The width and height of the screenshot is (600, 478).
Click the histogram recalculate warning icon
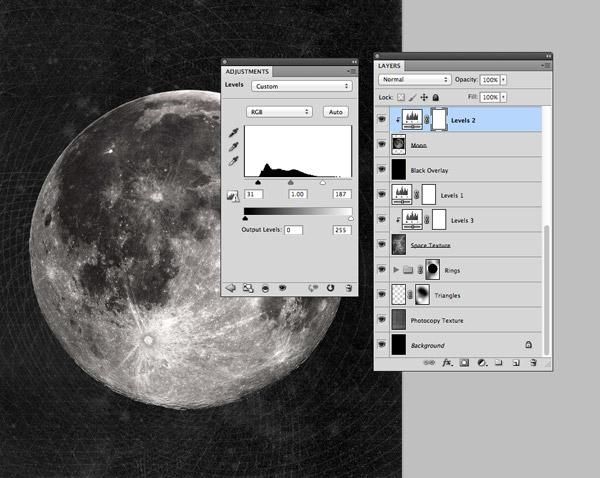click(233, 196)
